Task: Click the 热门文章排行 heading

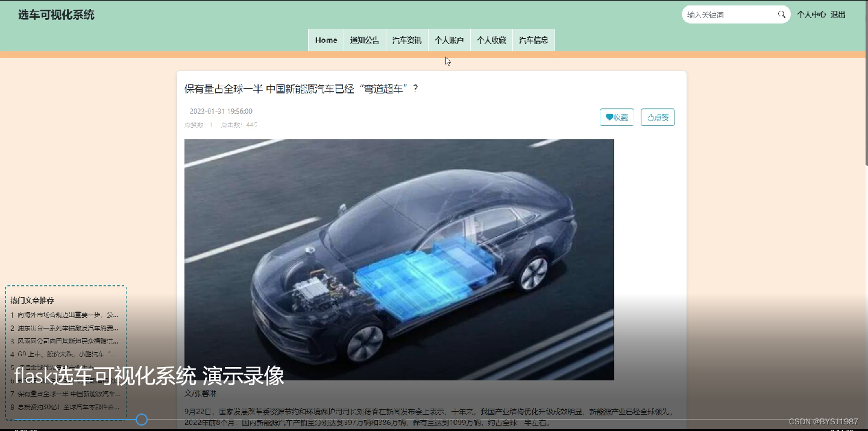Action: [x=33, y=300]
